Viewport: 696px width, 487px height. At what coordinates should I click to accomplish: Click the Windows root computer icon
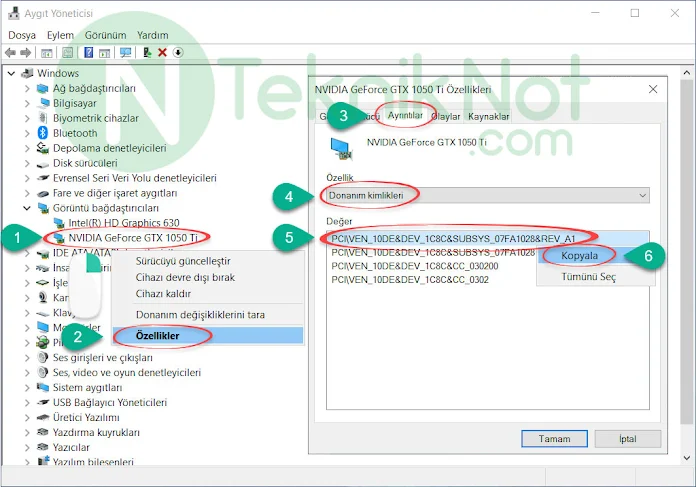(x=28, y=73)
